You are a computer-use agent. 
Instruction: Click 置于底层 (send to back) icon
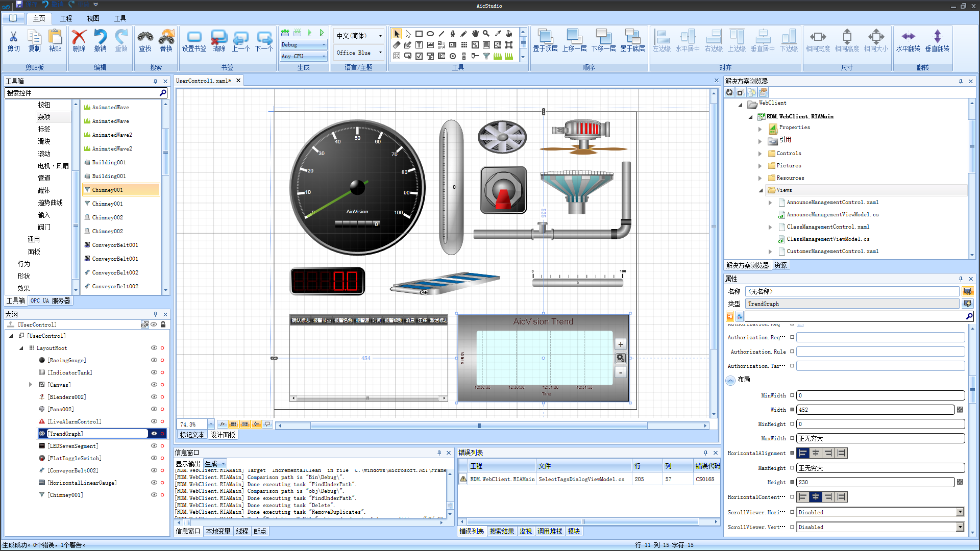632,37
